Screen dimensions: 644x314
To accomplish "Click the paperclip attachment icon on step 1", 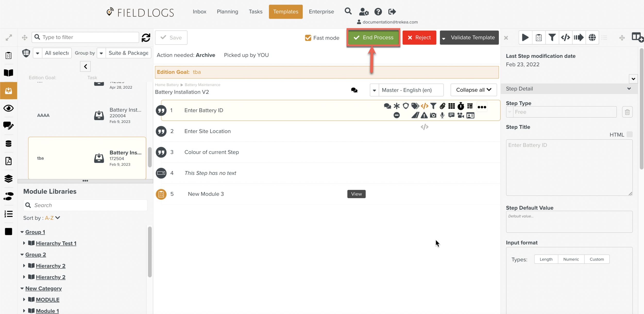I will pos(442,106).
